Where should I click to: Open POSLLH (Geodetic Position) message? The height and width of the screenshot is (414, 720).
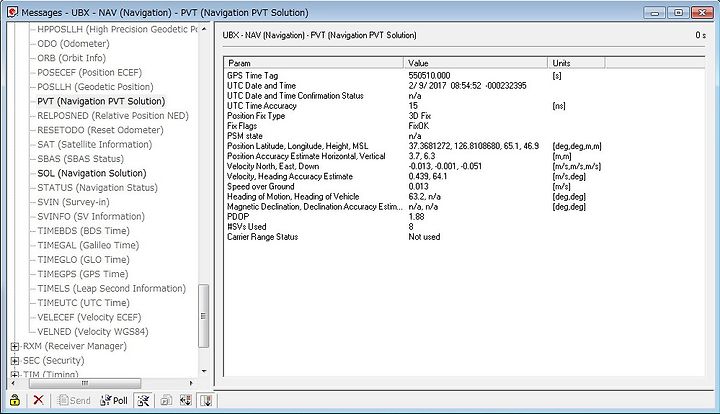point(95,87)
